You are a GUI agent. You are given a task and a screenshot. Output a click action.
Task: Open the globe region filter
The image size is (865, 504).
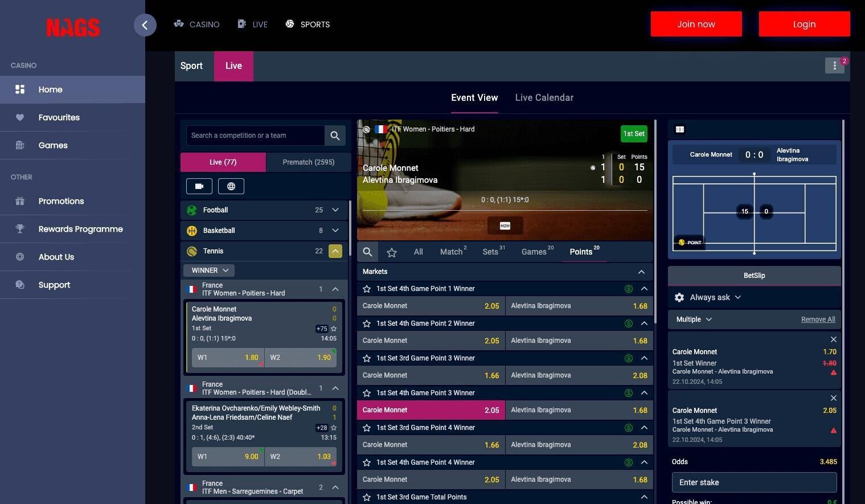coord(231,186)
